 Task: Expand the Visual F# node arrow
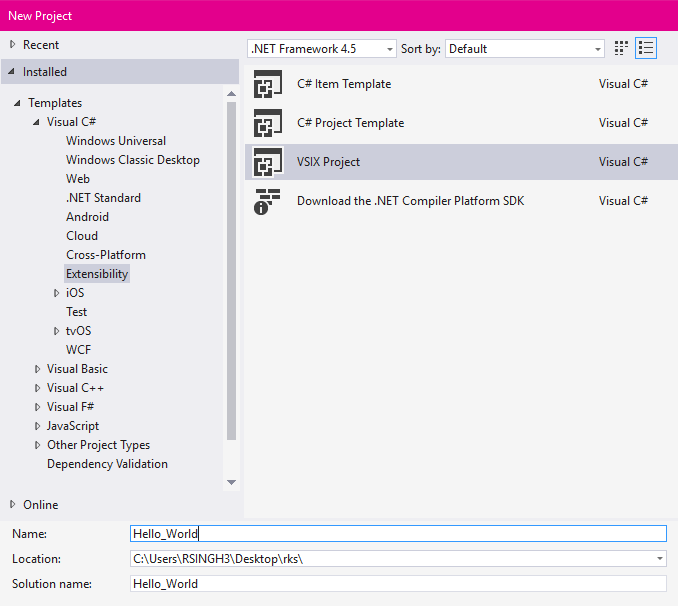point(37,407)
